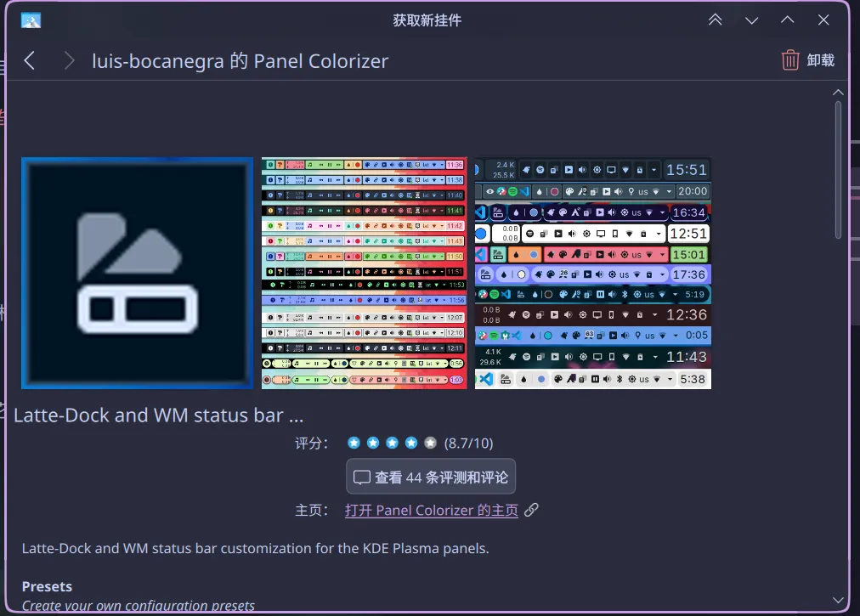This screenshot has height=616, width=860.
Task: Minimize the 获取新挂件 window
Action: [x=751, y=20]
